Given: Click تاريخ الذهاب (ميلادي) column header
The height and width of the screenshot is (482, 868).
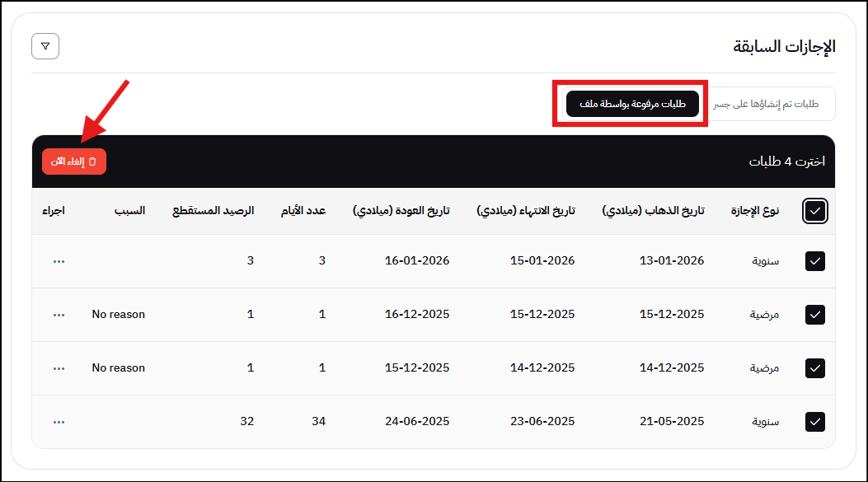Looking at the screenshot, I should (x=653, y=211).
